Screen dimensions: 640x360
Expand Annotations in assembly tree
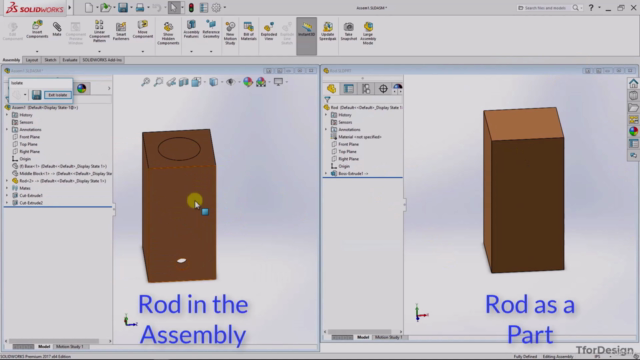(7, 129)
